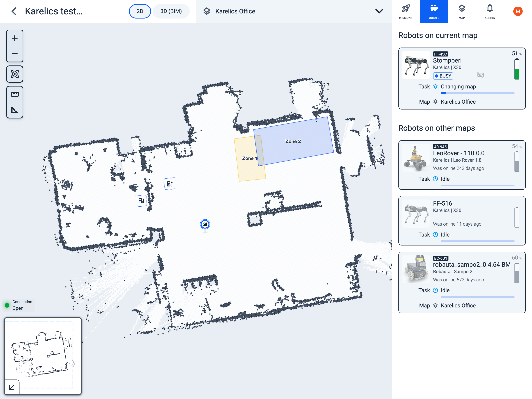This screenshot has height=399, width=532.
Task: Collapse the minimap with arrow icon
Action: tap(11, 387)
